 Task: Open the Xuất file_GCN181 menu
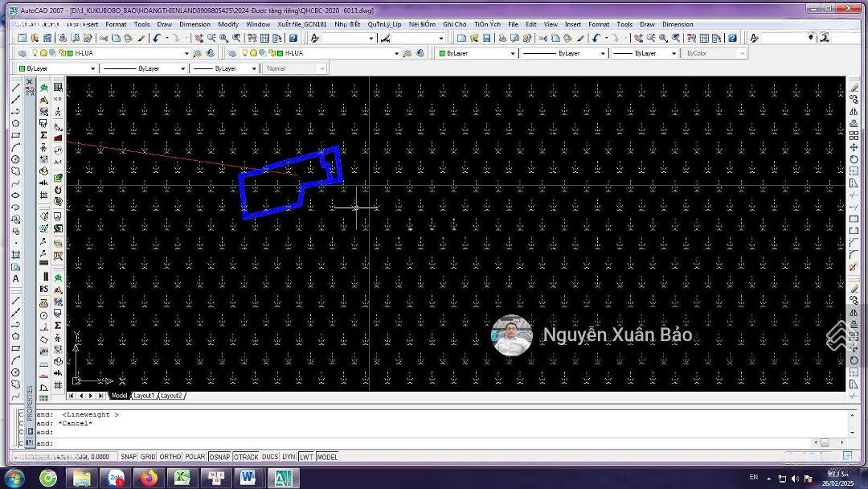302,24
